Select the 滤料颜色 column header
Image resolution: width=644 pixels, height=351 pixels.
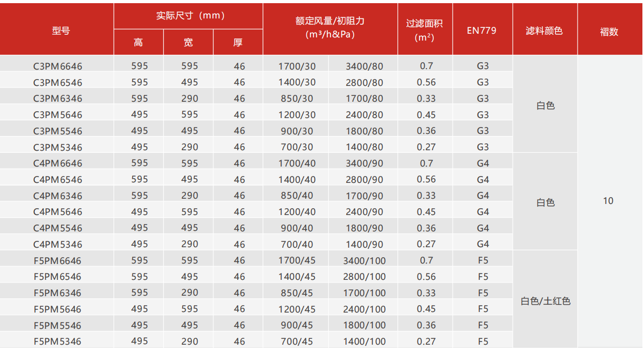click(544, 31)
